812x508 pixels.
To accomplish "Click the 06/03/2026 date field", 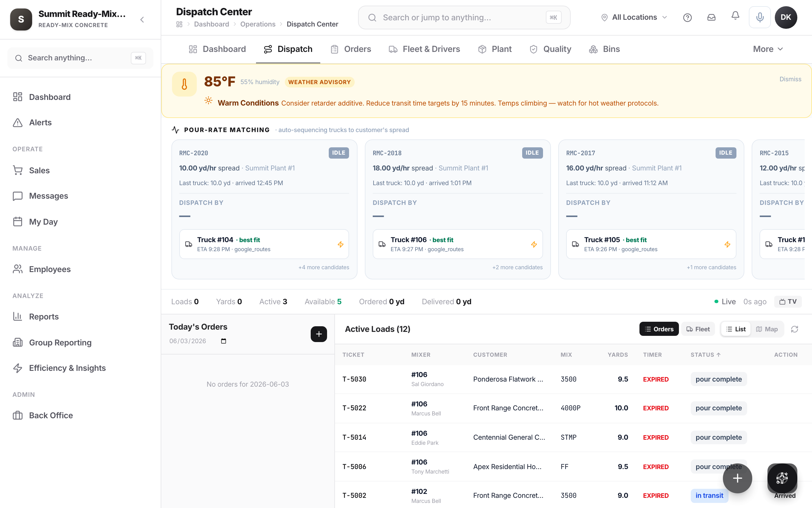I will pos(198,341).
